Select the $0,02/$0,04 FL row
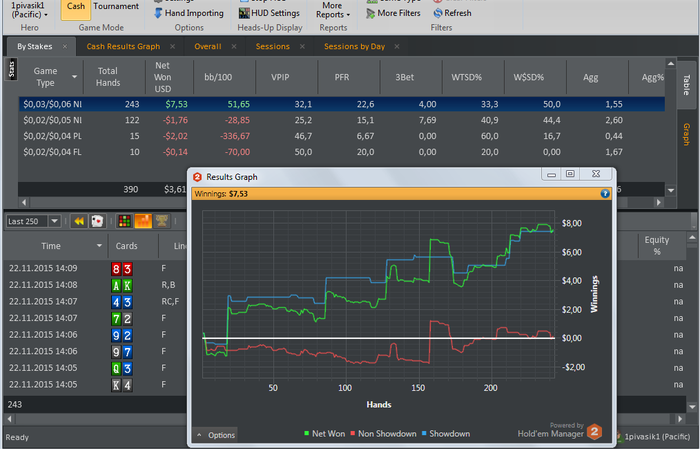Viewport: 700px width, 449px height. (x=342, y=152)
